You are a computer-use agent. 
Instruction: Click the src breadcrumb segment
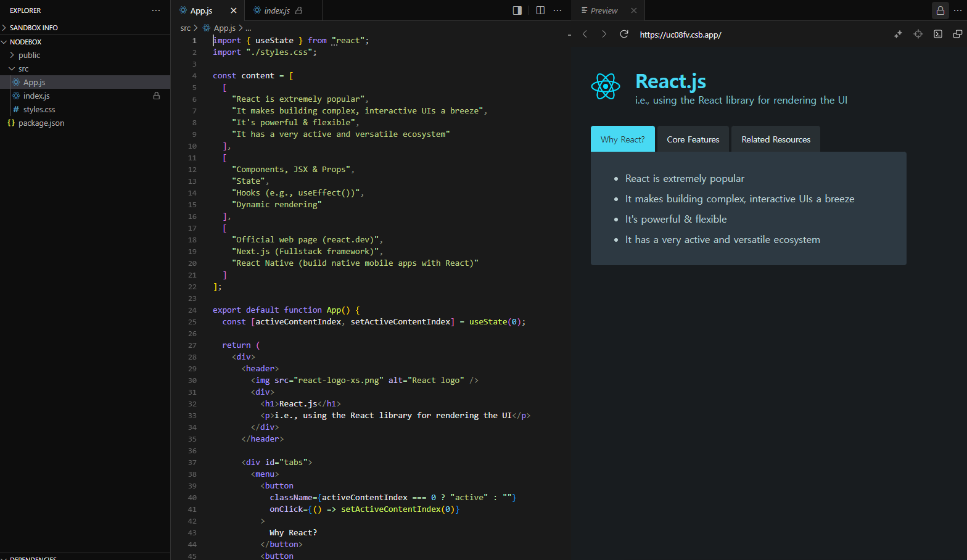pyautogui.click(x=186, y=28)
